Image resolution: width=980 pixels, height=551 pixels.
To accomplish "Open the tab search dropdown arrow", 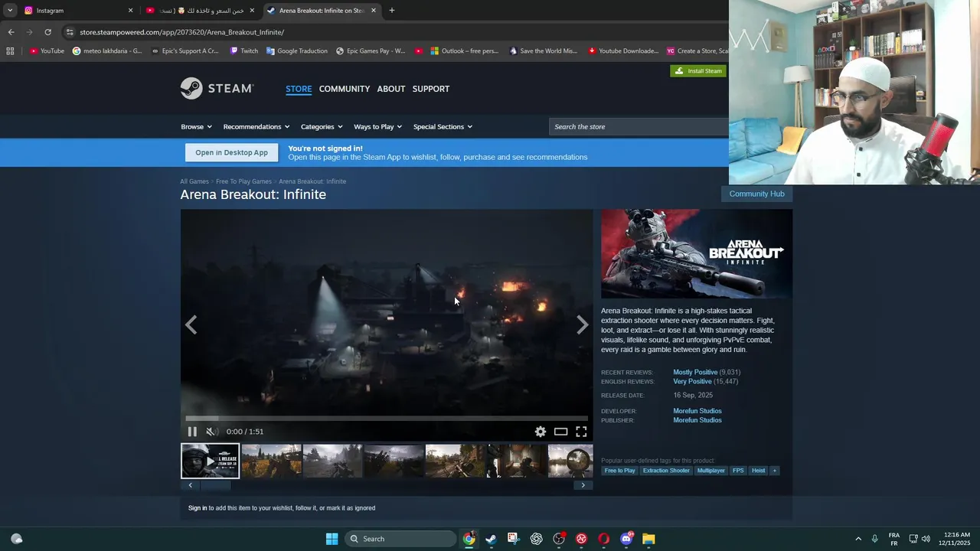I will [9, 11].
